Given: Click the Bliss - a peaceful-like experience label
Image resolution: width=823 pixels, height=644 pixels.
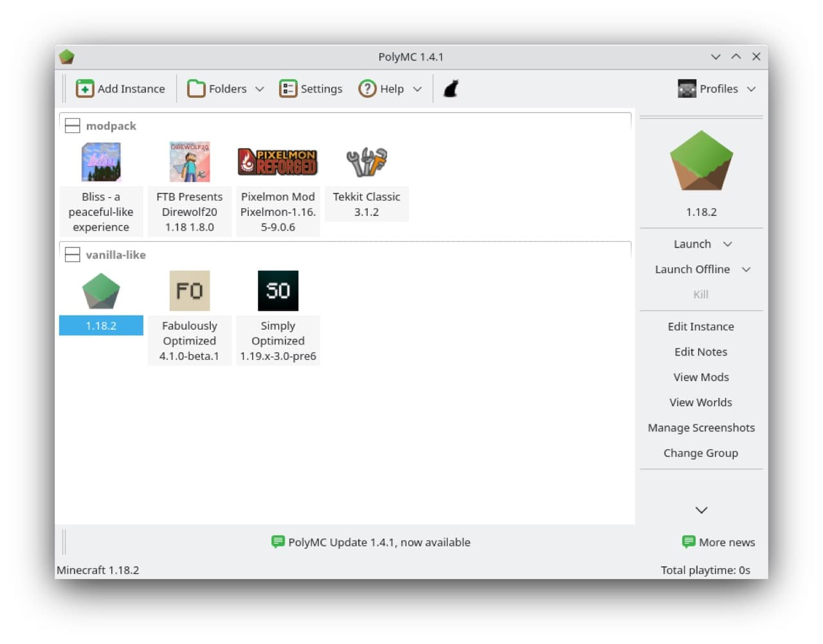Looking at the screenshot, I should point(101,212).
